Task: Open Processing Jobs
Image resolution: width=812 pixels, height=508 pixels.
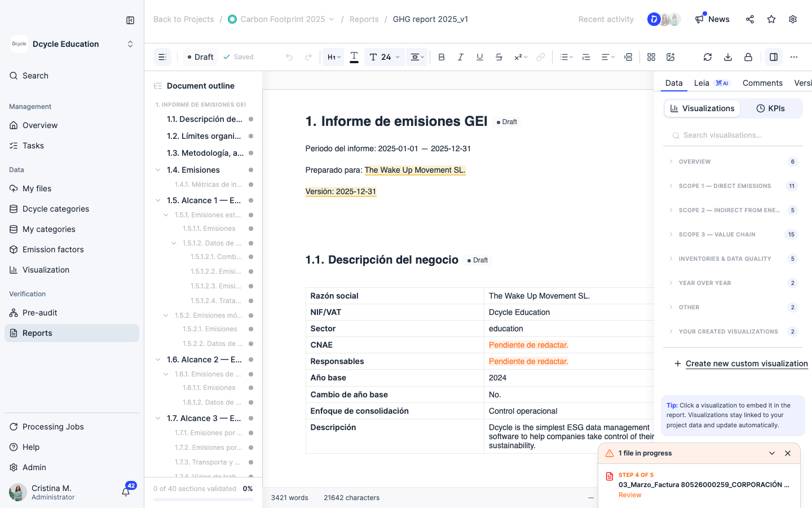Action: coord(72,427)
